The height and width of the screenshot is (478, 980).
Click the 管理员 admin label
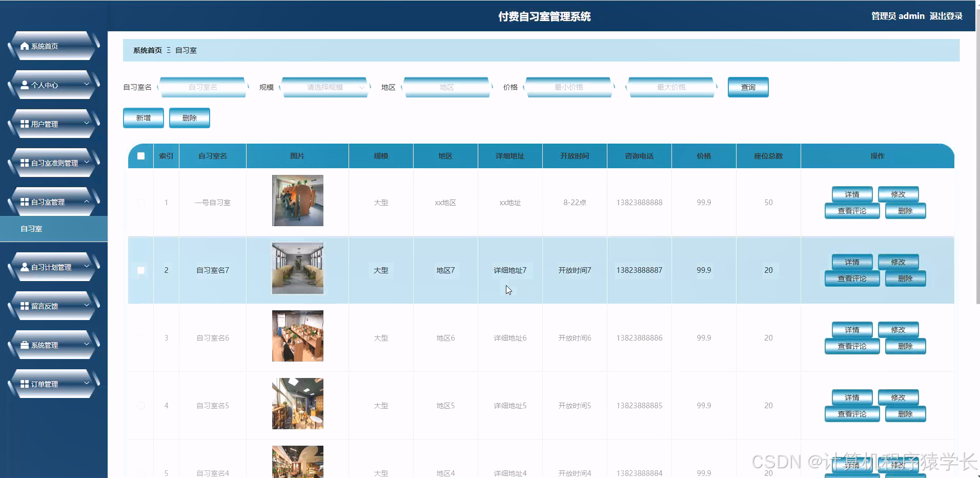coord(898,16)
